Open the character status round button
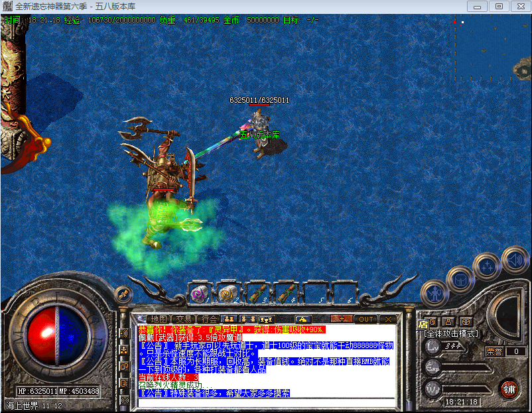532x413 pixels. point(434,293)
